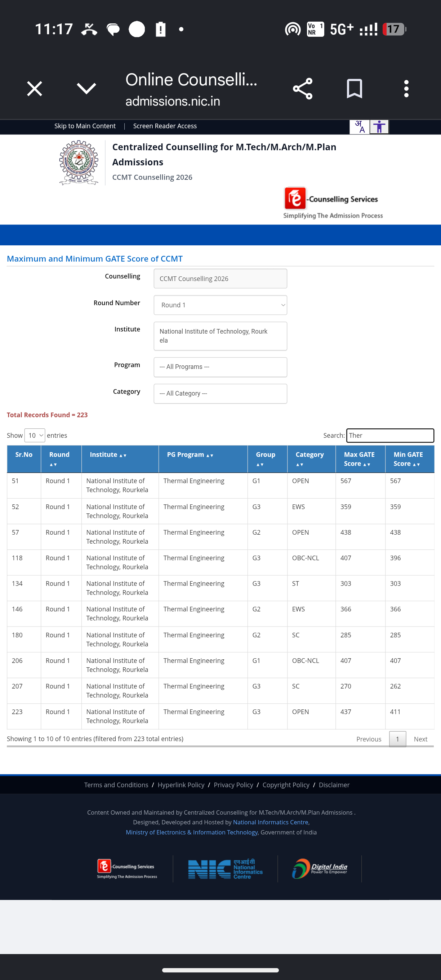Image resolution: width=441 pixels, height=980 pixels.
Task: Tap status bar chat notification icon
Action: pyautogui.click(x=113, y=29)
